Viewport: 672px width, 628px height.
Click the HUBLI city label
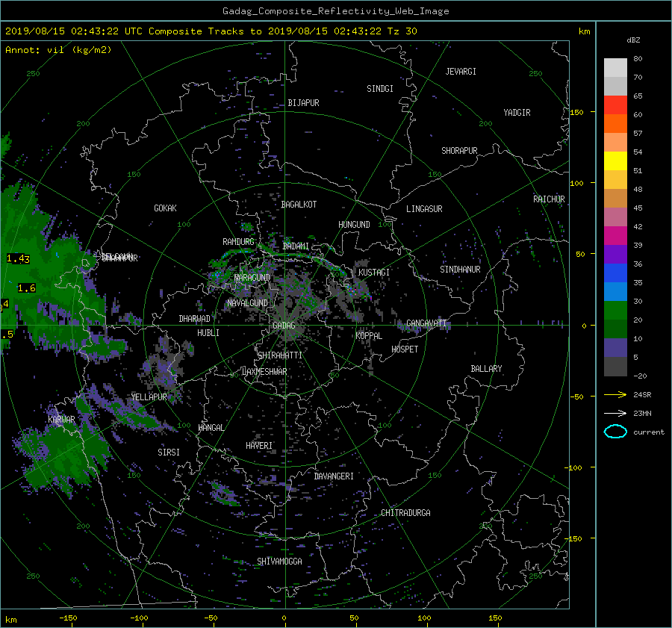click(x=208, y=332)
